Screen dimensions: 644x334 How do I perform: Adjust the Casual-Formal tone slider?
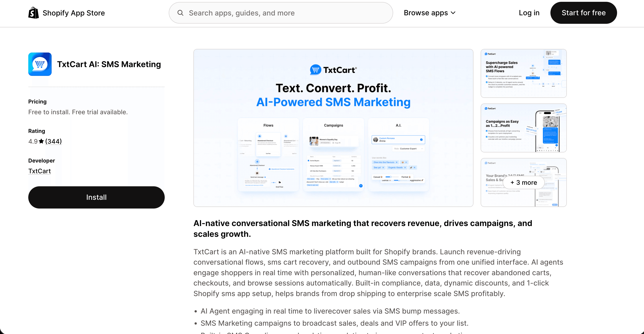(x=391, y=177)
